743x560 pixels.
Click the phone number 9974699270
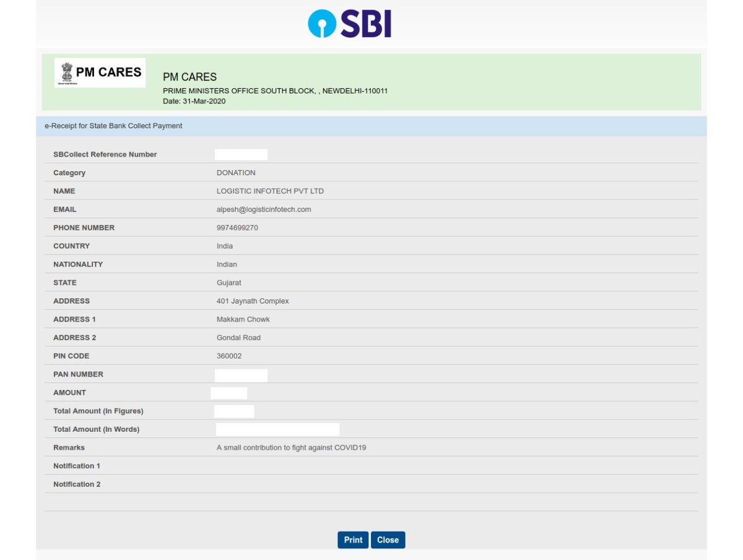point(237,228)
